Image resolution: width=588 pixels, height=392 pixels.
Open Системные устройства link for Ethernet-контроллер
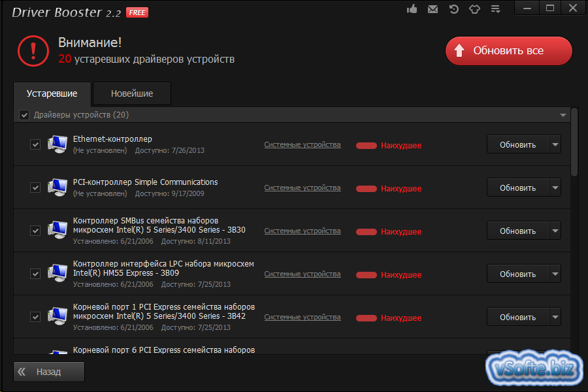tap(302, 144)
